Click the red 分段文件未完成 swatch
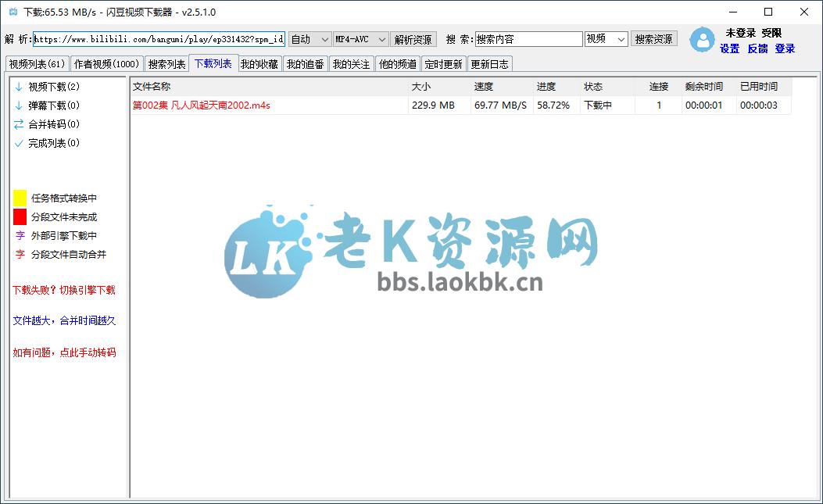The height and width of the screenshot is (504, 823). point(20,216)
